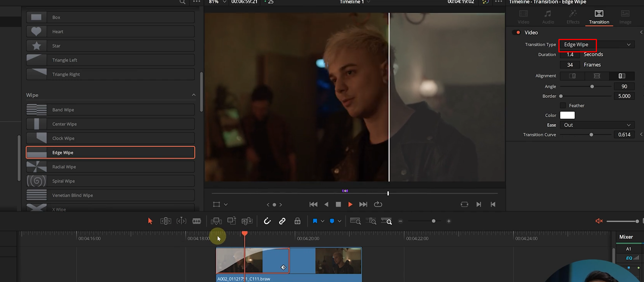Stop playback in the viewer

[338, 205]
